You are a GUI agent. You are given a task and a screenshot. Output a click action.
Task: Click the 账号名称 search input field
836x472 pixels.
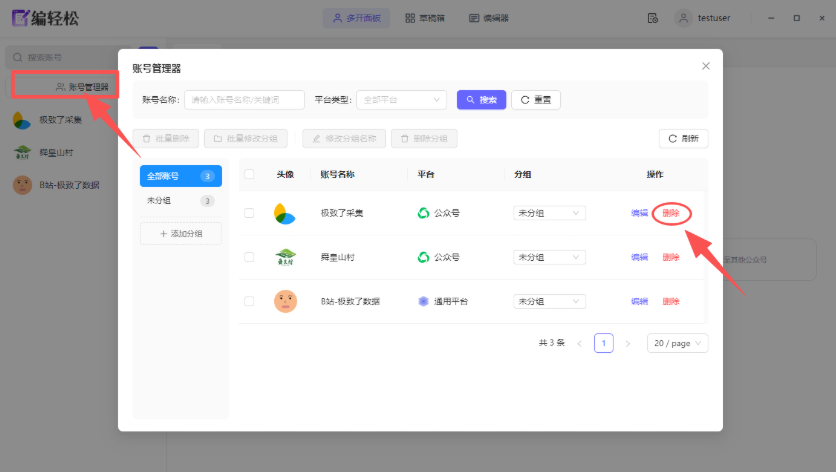(x=244, y=100)
